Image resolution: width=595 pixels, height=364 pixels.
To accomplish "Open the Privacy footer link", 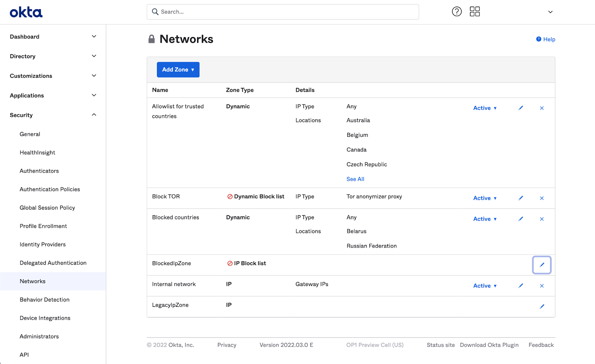I will click(227, 345).
